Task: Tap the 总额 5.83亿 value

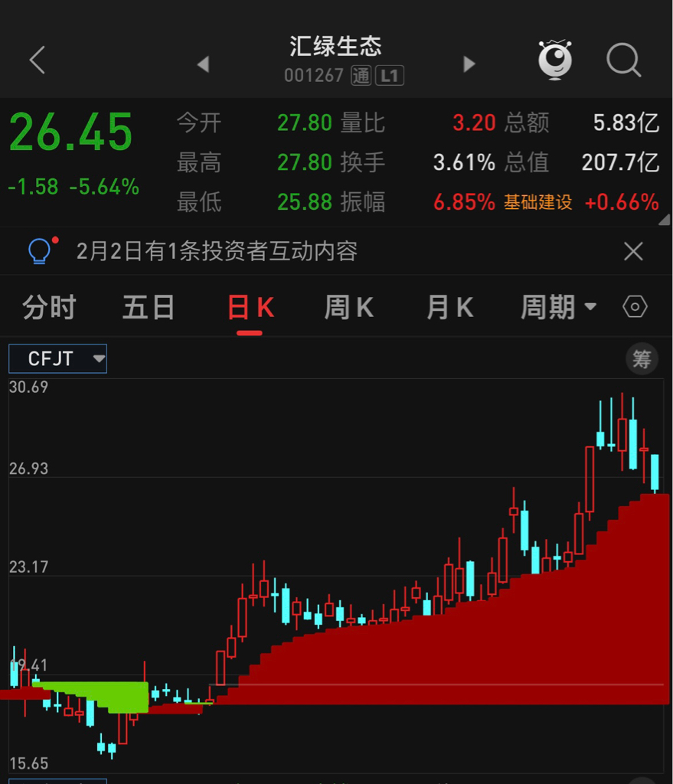Action: coord(626,122)
